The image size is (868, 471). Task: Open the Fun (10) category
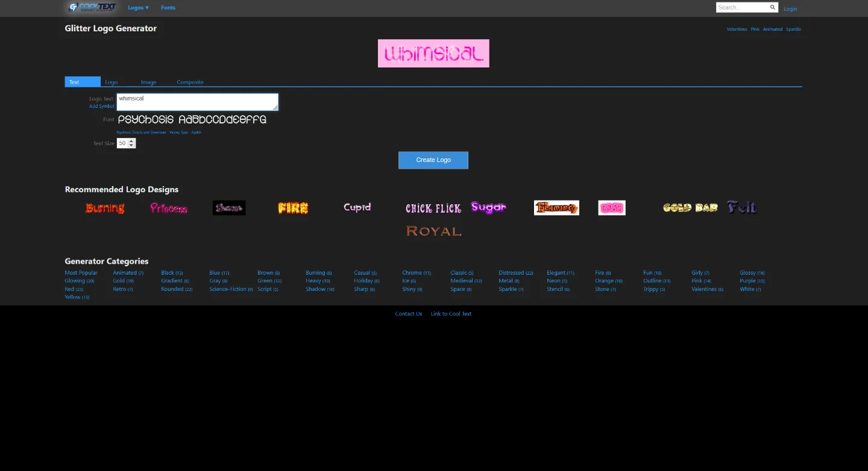point(652,273)
